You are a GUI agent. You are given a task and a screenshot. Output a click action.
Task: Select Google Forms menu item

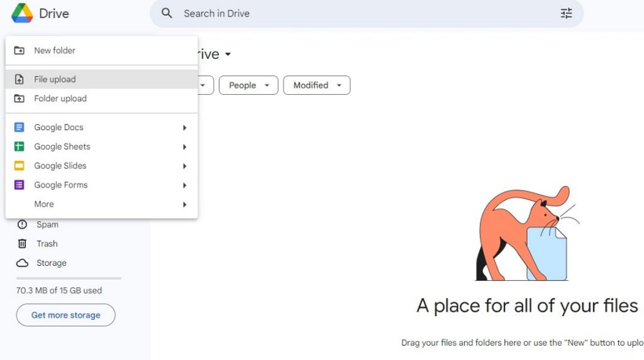101,185
